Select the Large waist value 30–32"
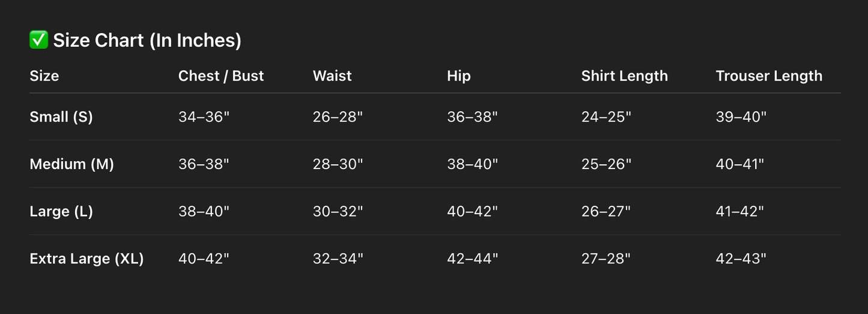The width and height of the screenshot is (868, 314). (338, 211)
